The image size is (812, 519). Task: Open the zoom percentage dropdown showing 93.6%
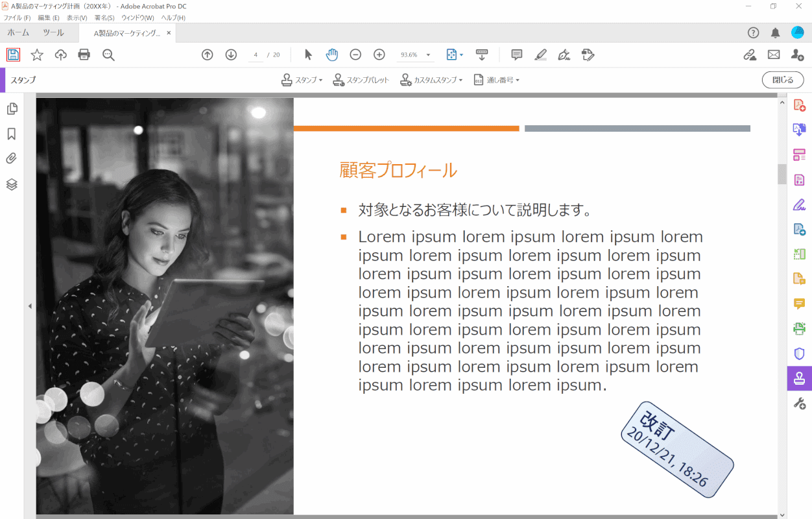point(416,55)
